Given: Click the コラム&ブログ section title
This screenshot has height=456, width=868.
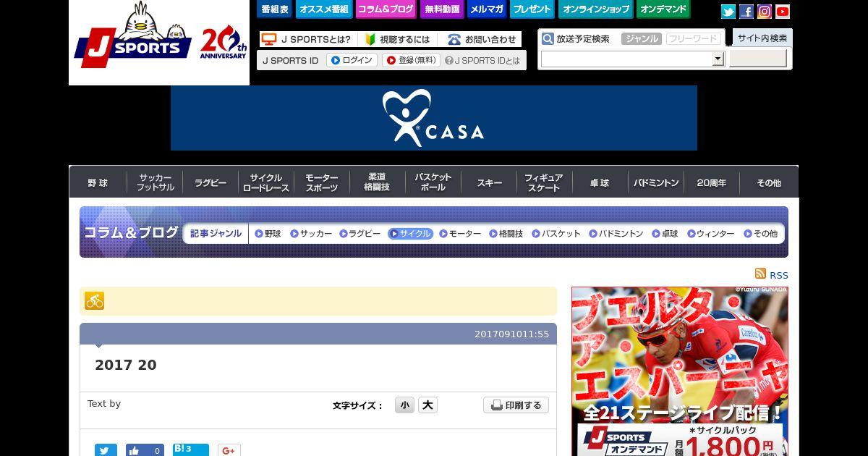Looking at the screenshot, I should (x=131, y=233).
